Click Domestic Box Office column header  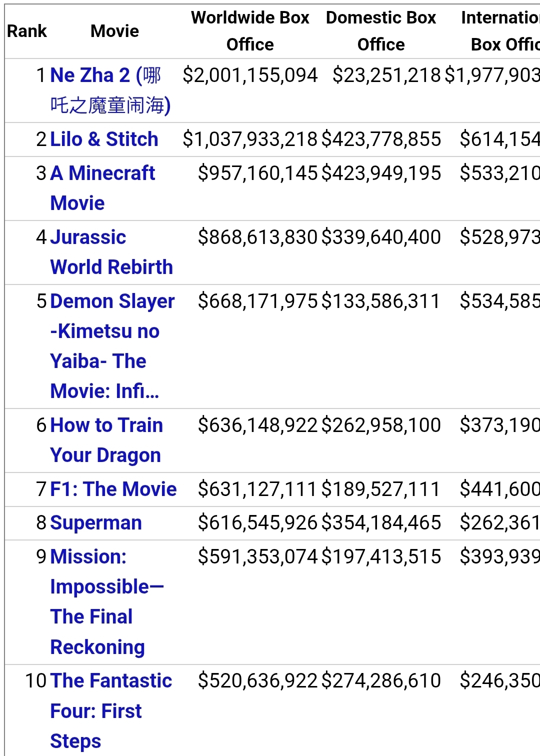(x=381, y=31)
